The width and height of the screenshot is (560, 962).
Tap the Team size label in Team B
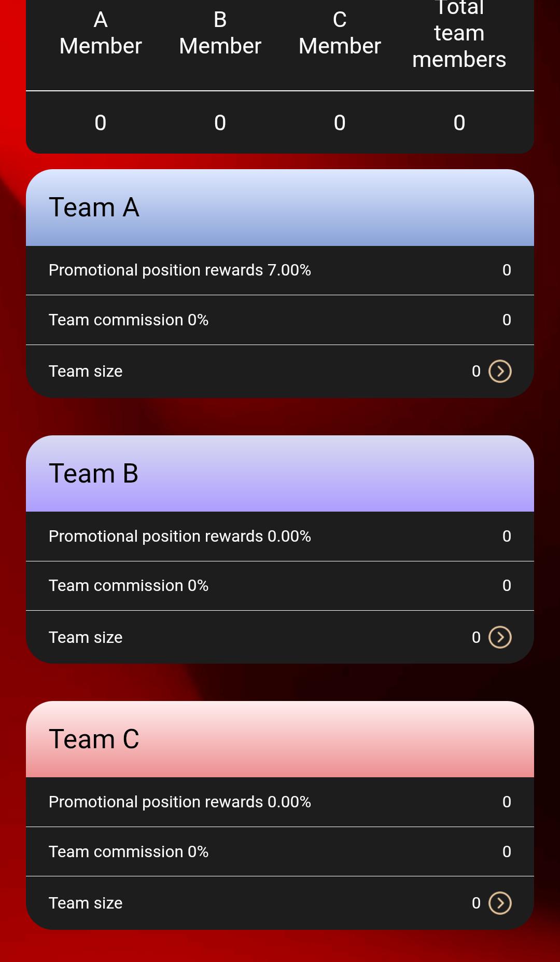[86, 638]
